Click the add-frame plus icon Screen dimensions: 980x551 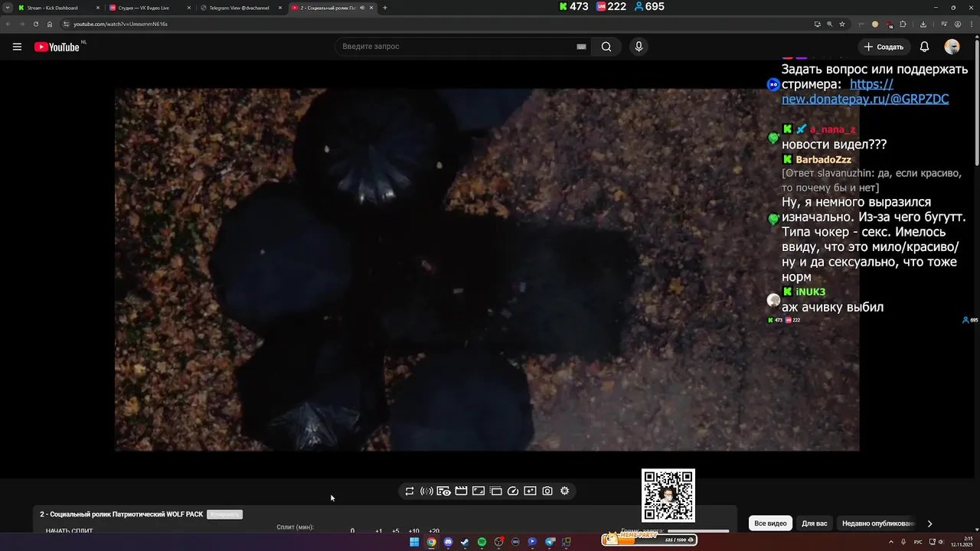click(x=530, y=491)
